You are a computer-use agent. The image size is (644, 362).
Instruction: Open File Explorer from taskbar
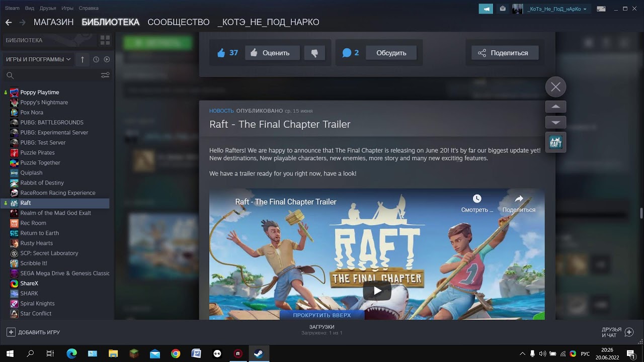(113, 353)
